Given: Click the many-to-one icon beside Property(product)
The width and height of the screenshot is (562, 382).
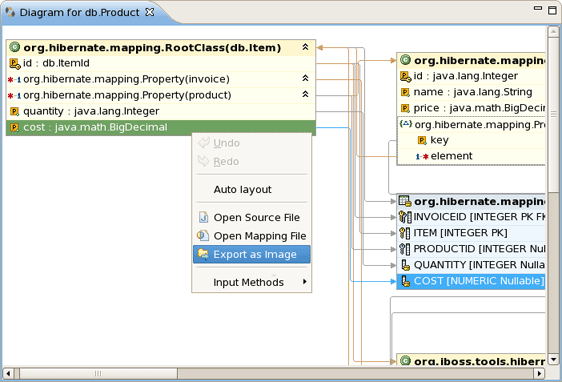Looking at the screenshot, I should (x=15, y=96).
